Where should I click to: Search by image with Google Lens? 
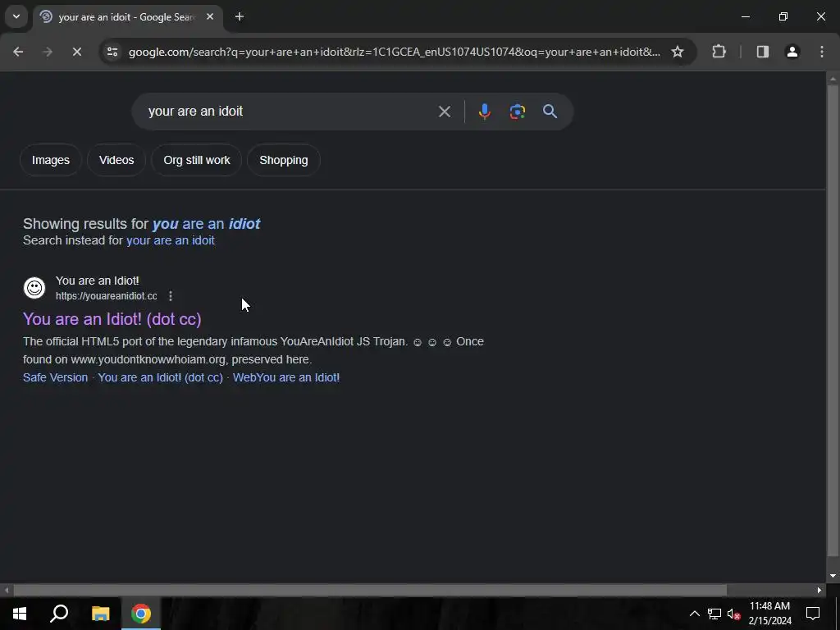517,112
